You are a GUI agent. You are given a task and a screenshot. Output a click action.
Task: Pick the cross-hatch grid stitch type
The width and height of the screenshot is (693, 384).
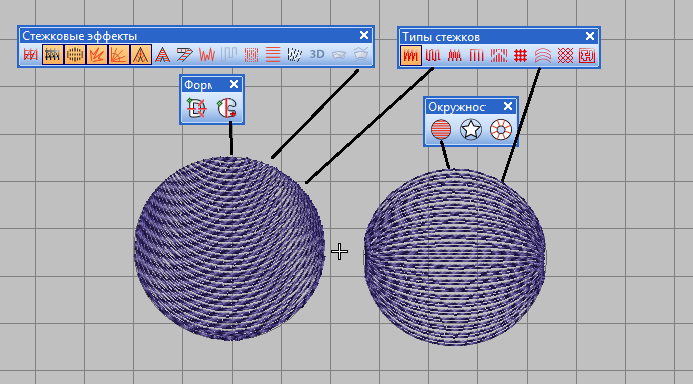click(x=521, y=55)
